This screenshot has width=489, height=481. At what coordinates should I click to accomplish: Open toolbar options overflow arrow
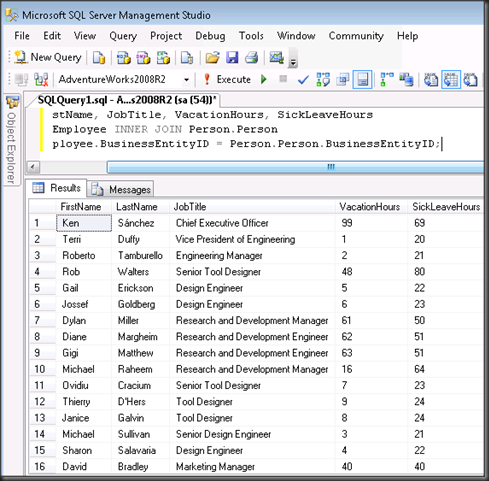pos(293,59)
